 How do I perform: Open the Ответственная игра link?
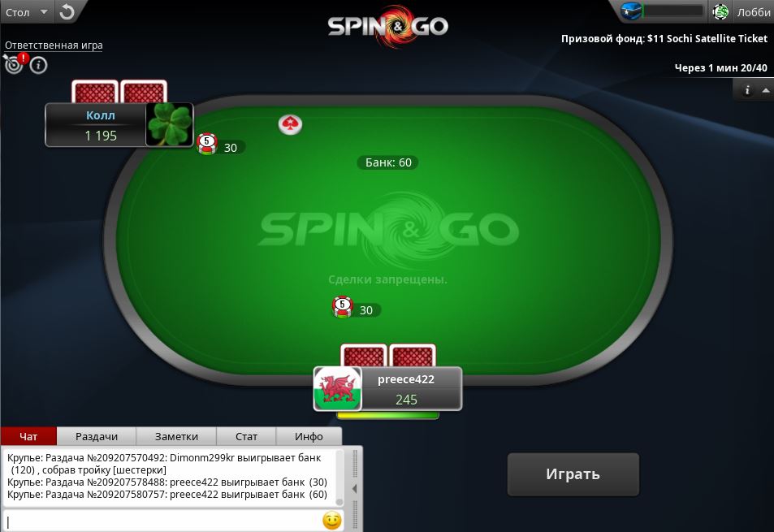[54, 45]
